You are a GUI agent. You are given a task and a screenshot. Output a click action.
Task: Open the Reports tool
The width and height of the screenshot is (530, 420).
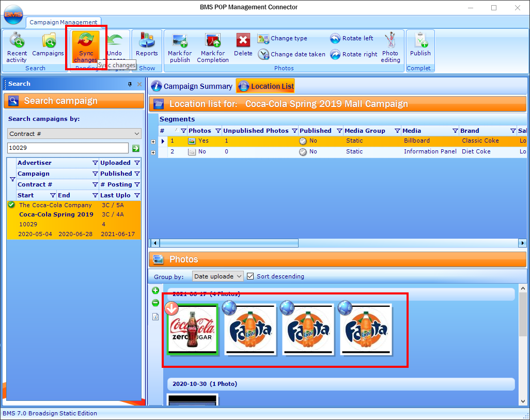tap(147, 44)
